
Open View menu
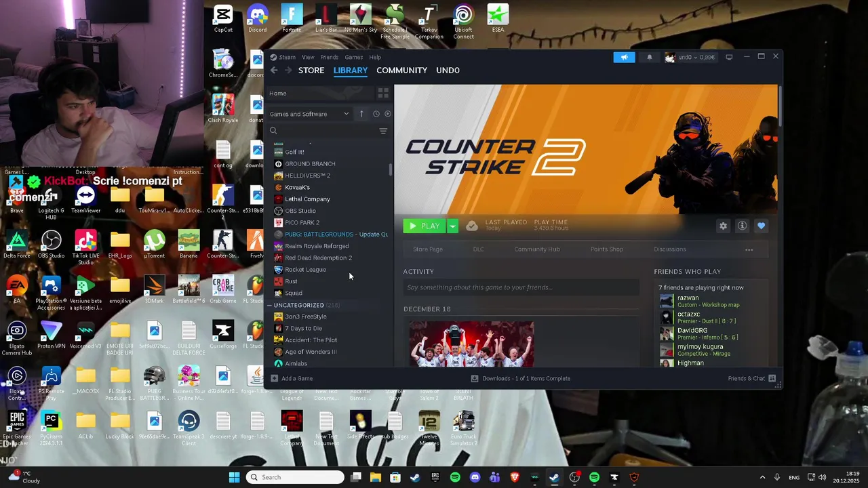coord(308,57)
